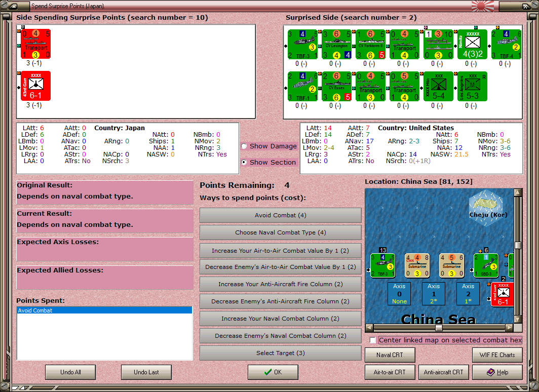Image resolution: width=539 pixels, height=392 pixels.
Task: Click the map scrollbar up arrow
Action: 518,192
